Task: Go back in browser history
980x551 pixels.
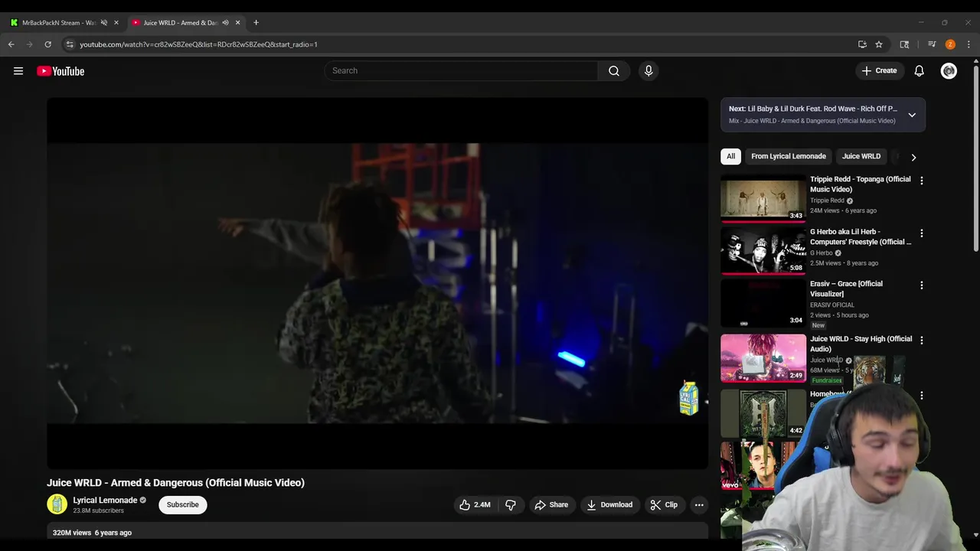Action: [11, 44]
